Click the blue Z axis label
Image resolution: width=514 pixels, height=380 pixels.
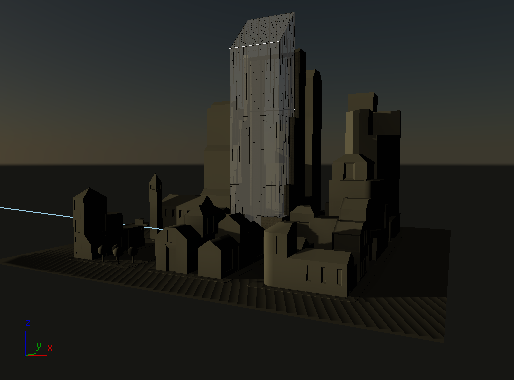[28, 323]
